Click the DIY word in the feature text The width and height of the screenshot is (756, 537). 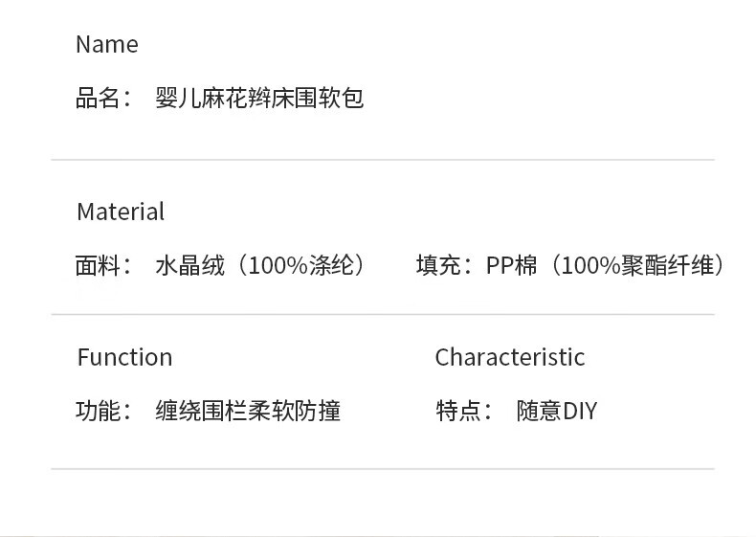[x=580, y=411]
